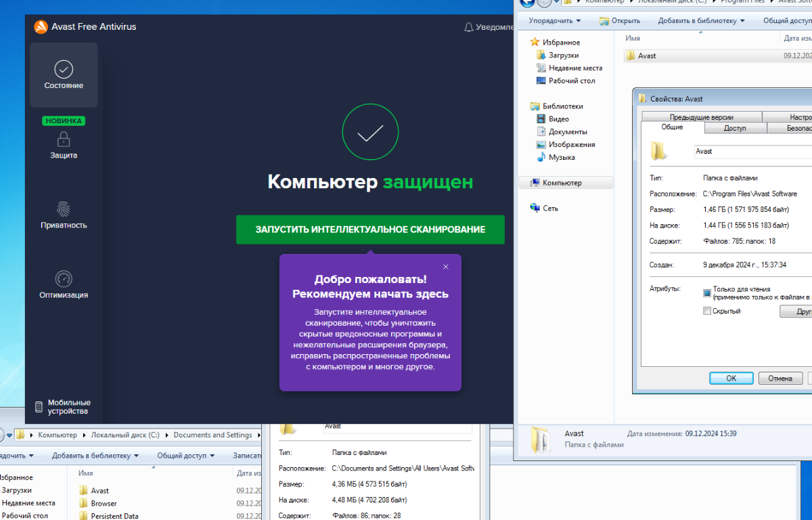The image size is (812, 520).
Task: Open Mobile devices (Мобильные устройства) icon
Action: pyautogui.click(x=39, y=407)
